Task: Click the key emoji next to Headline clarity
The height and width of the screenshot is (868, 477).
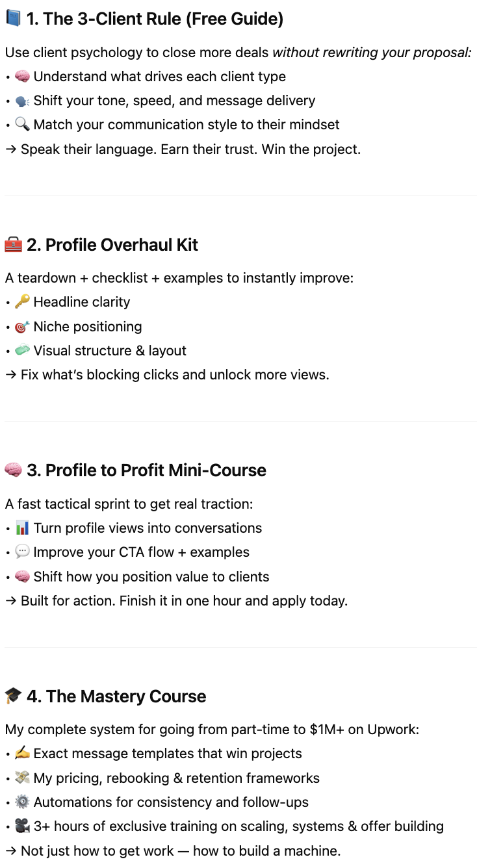Action: [x=22, y=302]
